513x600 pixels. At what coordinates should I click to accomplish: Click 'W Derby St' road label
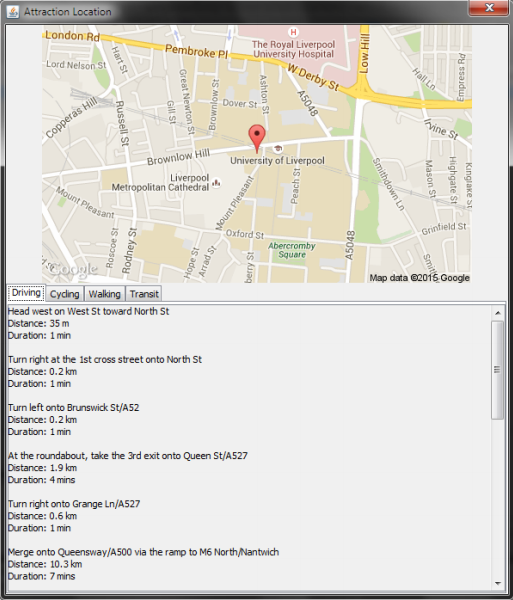[x=313, y=78]
